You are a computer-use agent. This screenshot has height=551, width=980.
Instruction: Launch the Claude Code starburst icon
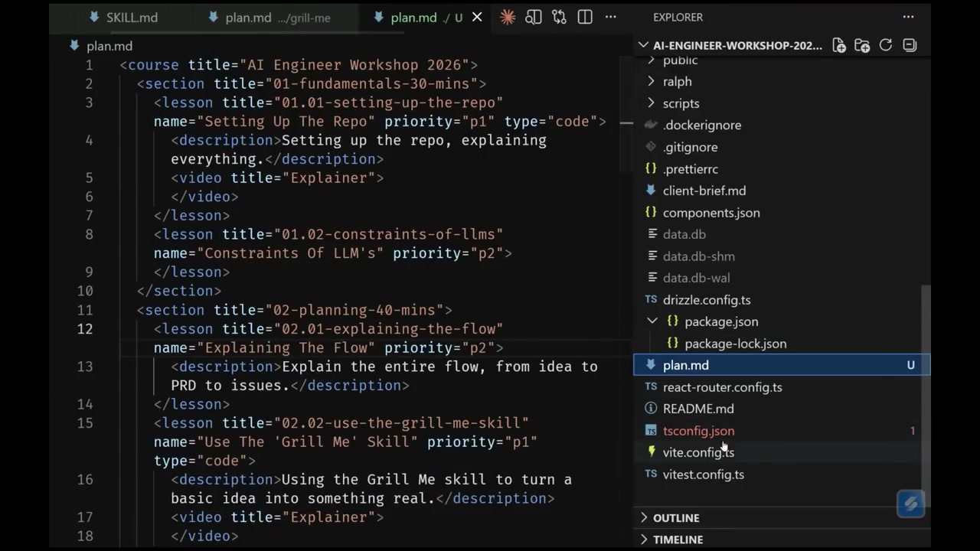[508, 17]
